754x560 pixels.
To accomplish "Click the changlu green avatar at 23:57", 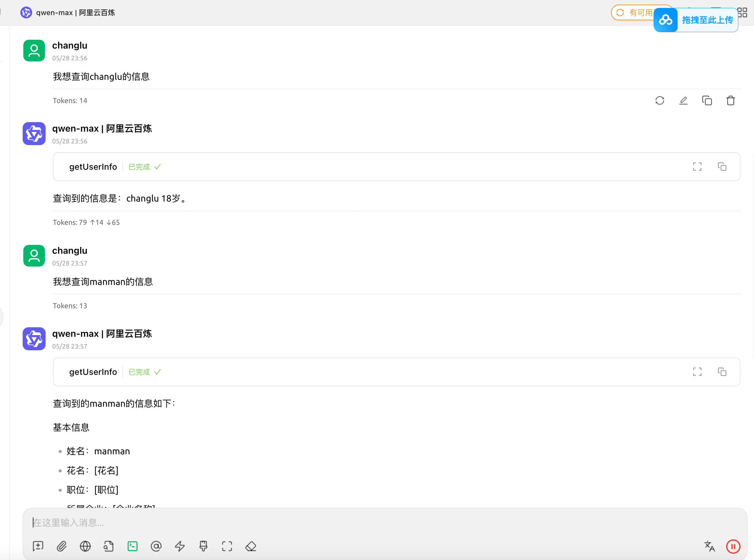I will coord(34,256).
